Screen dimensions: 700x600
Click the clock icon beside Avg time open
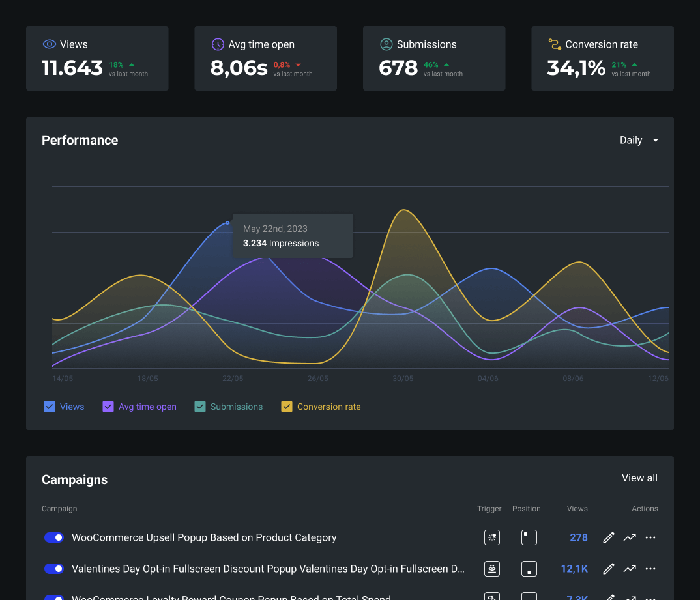click(x=216, y=44)
